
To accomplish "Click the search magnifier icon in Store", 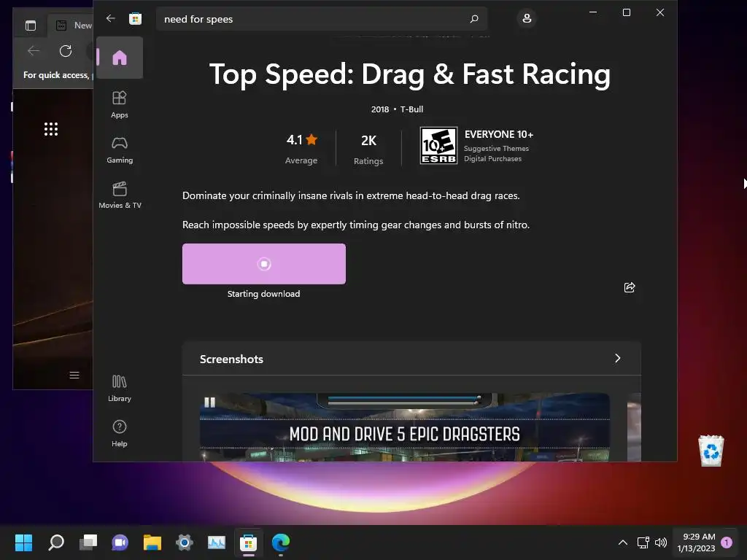I will pyautogui.click(x=473, y=19).
